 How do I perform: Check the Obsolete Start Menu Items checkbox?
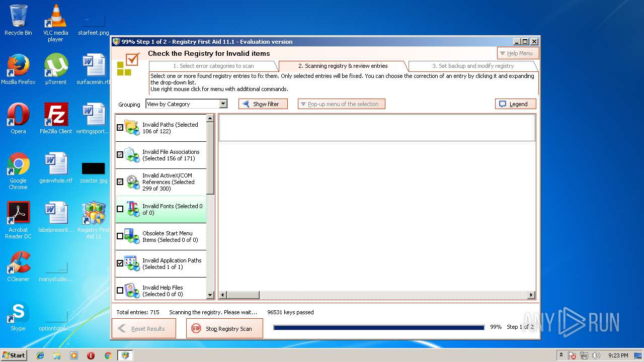coord(120,236)
